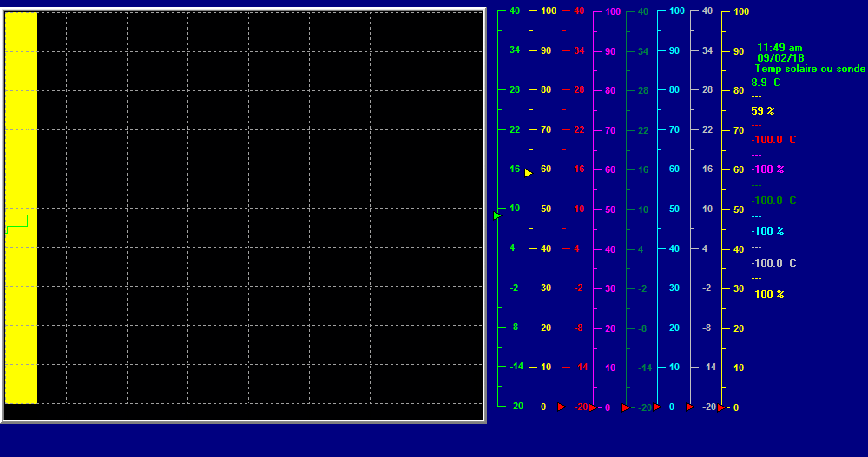Click the red triangle at the bottom of the dark green scale

[x=626, y=407]
